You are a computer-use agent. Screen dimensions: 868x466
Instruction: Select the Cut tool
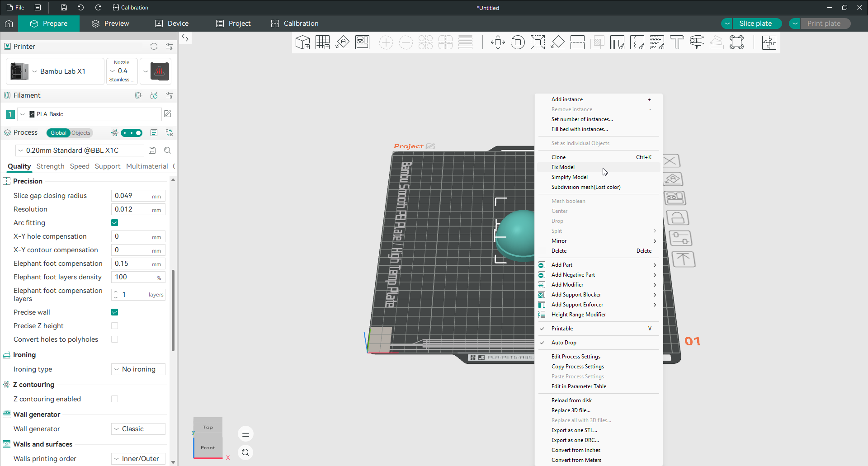coord(577,42)
